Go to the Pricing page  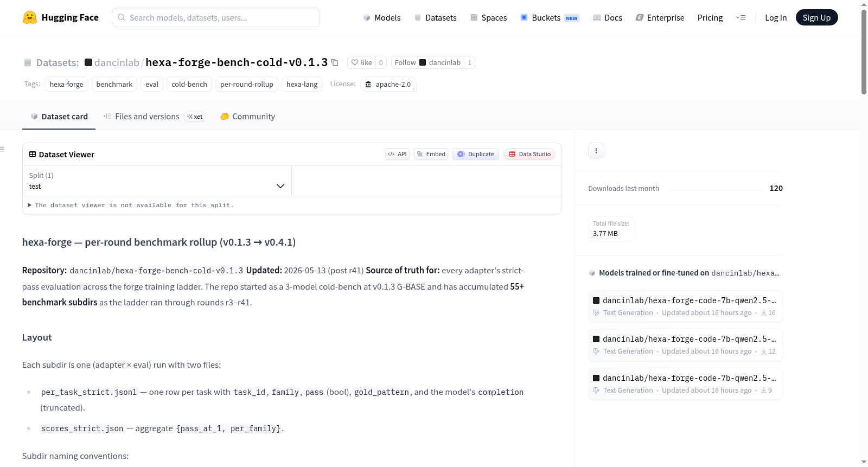click(710, 18)
